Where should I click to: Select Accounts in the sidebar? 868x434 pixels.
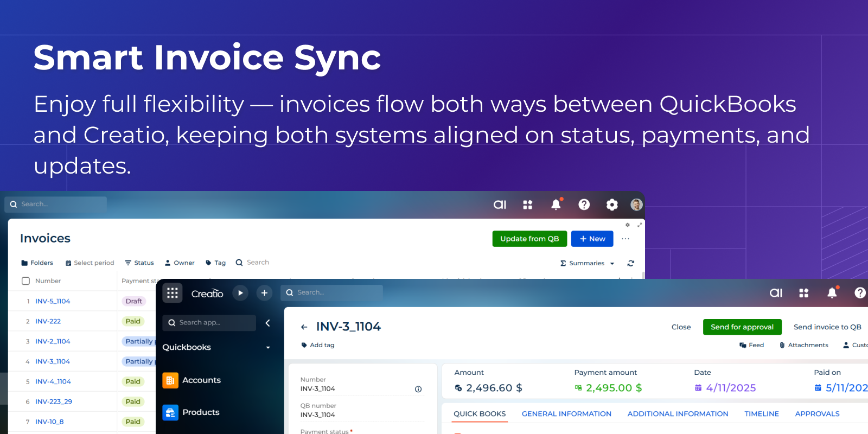201,380
